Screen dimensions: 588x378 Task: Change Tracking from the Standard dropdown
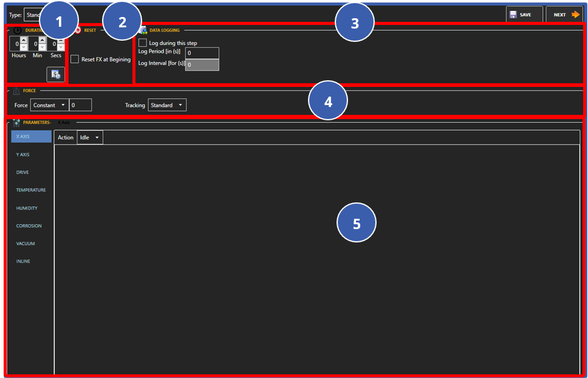tap(166, 105)
